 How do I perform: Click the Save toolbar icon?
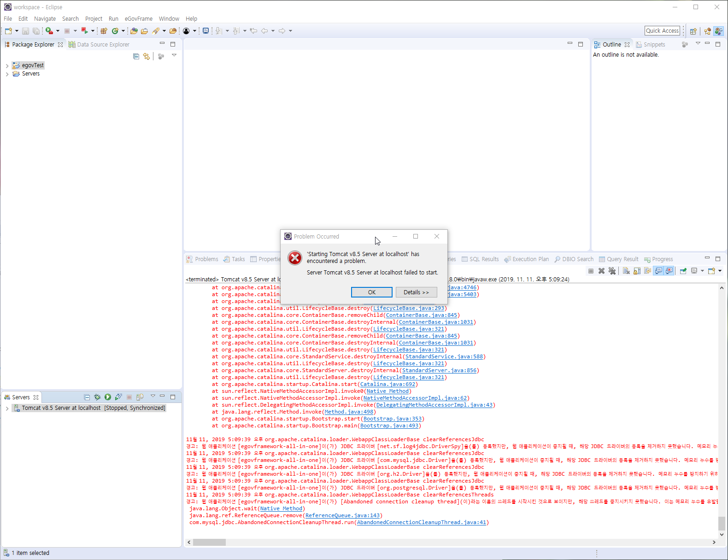click(25, 31)
